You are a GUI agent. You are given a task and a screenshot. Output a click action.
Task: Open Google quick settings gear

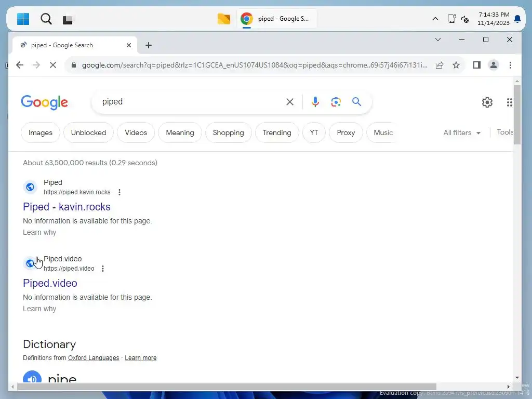point(487,102)
